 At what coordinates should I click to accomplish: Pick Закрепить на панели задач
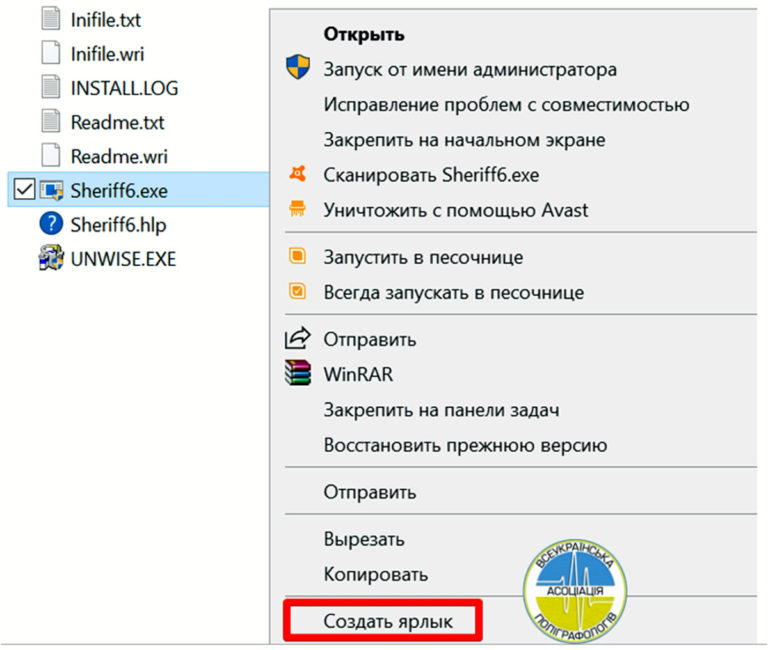pyautogui.click(x=440, y=410)
